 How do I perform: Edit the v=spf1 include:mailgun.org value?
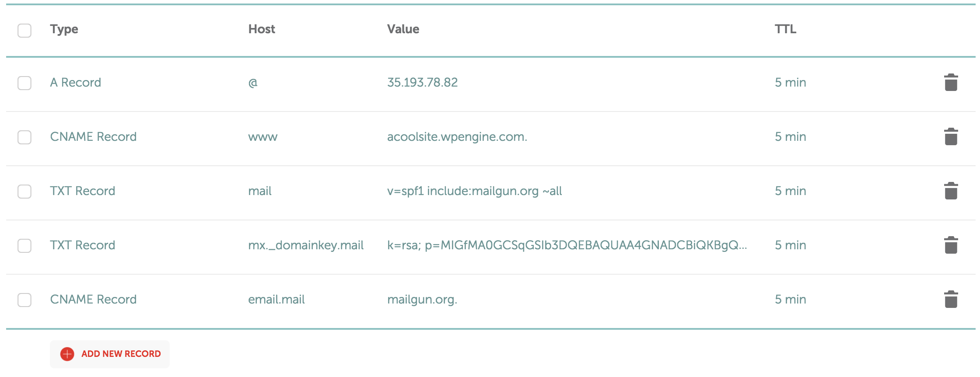[x=474, y=191]
